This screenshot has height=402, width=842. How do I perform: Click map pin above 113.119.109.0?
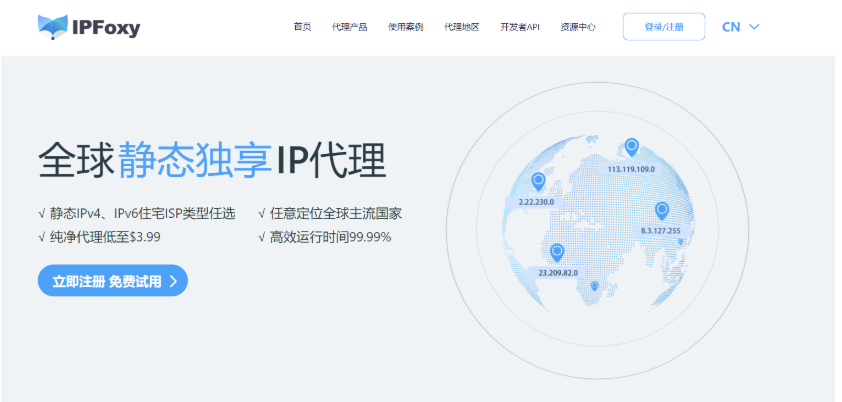(632, 147)
